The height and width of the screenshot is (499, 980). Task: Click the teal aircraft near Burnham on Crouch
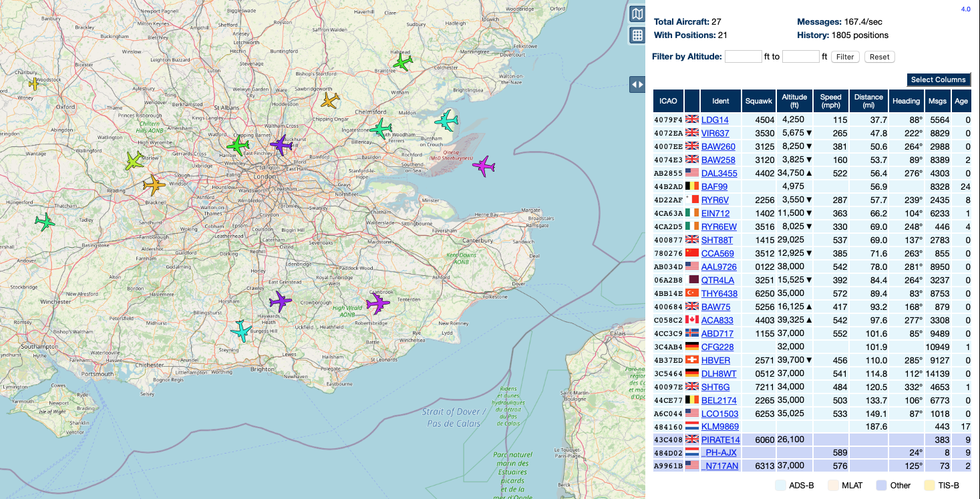click(x=446, y=122)
